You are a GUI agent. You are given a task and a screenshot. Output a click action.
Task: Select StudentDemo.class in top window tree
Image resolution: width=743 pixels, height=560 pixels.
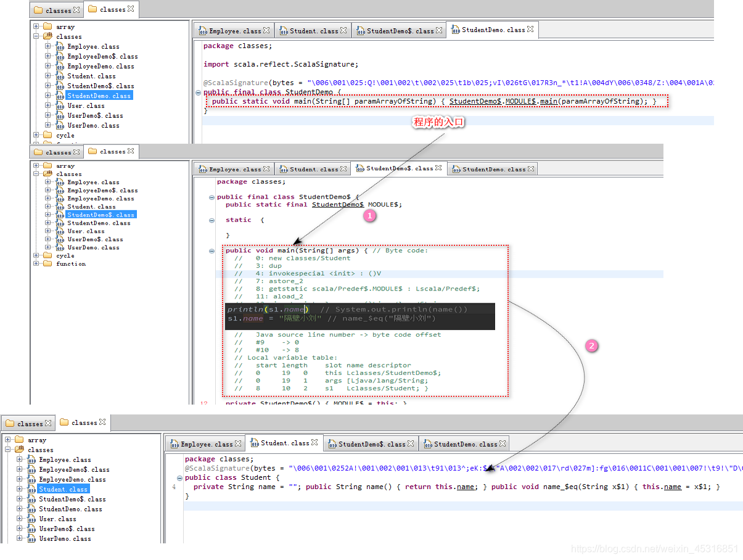click(99, 96)
